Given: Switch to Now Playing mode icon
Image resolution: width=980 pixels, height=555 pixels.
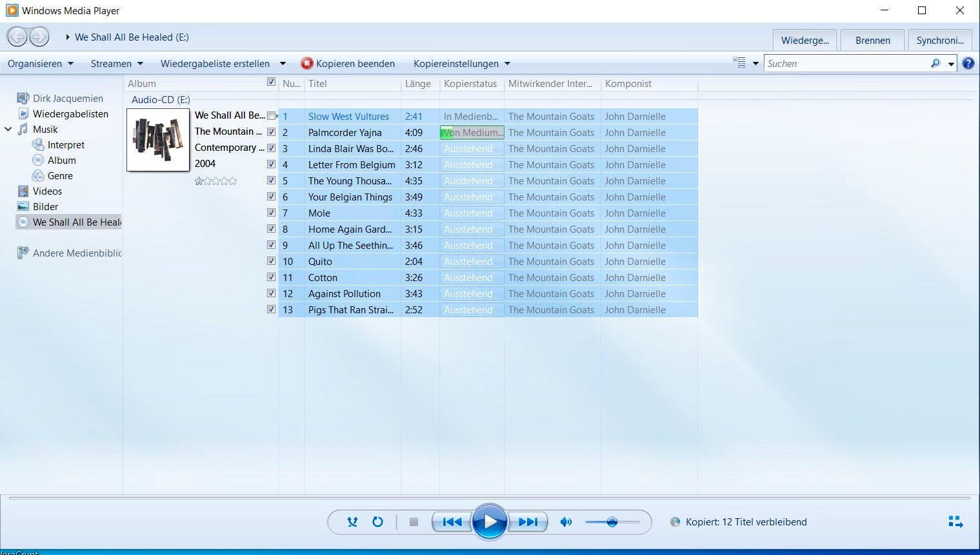Looking at the screenshot, I should point(955,522).
